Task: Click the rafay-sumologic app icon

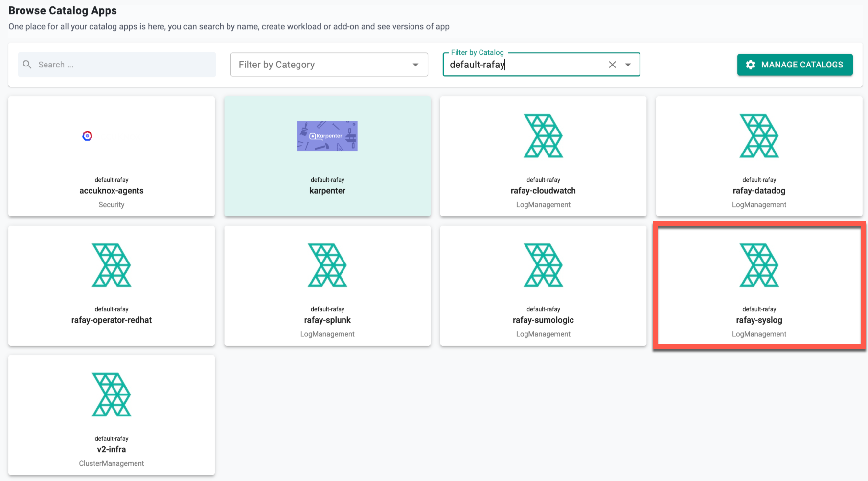Action: [543, 265]
